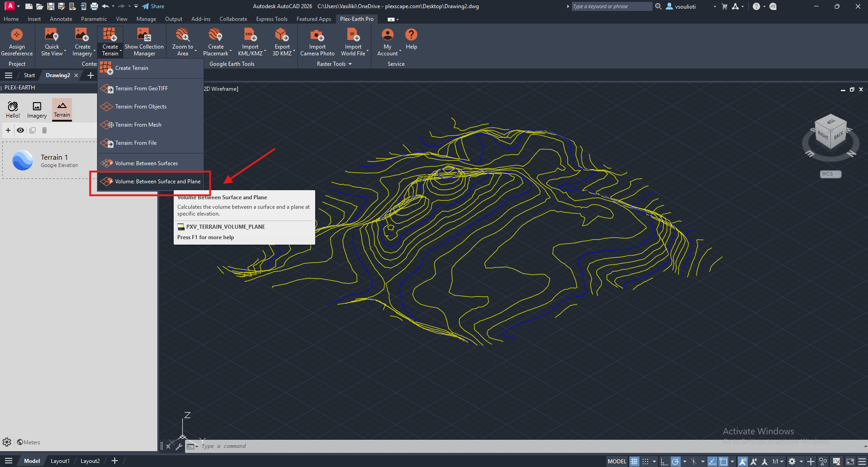Image resolution: width=868 pixels, height=467 pixels.
Task: Expand the Autodesk application menu arrow
Action: [18, 6]
